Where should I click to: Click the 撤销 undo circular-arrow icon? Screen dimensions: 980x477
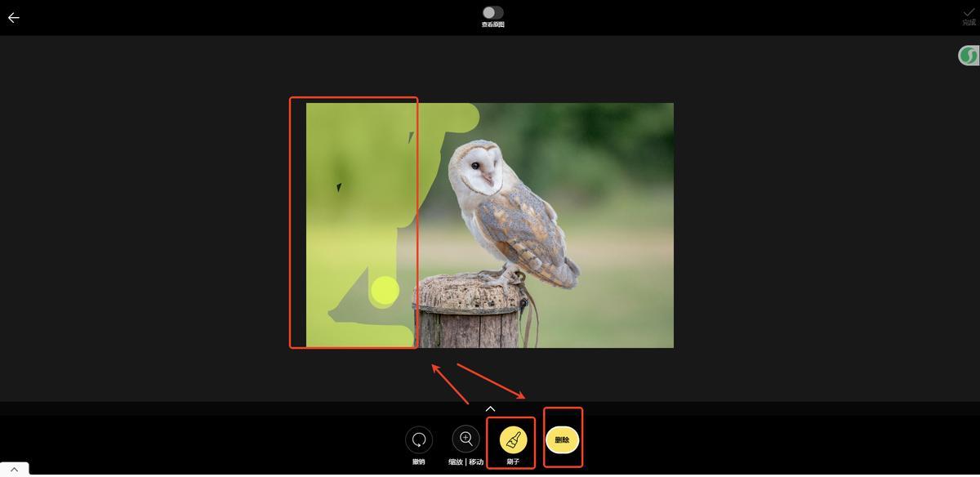click(419, 439)
